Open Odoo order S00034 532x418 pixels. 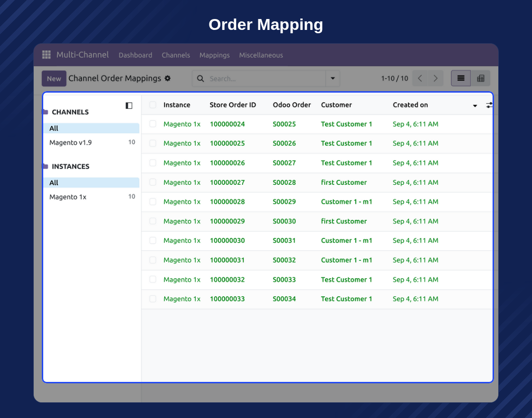point(285,299)
